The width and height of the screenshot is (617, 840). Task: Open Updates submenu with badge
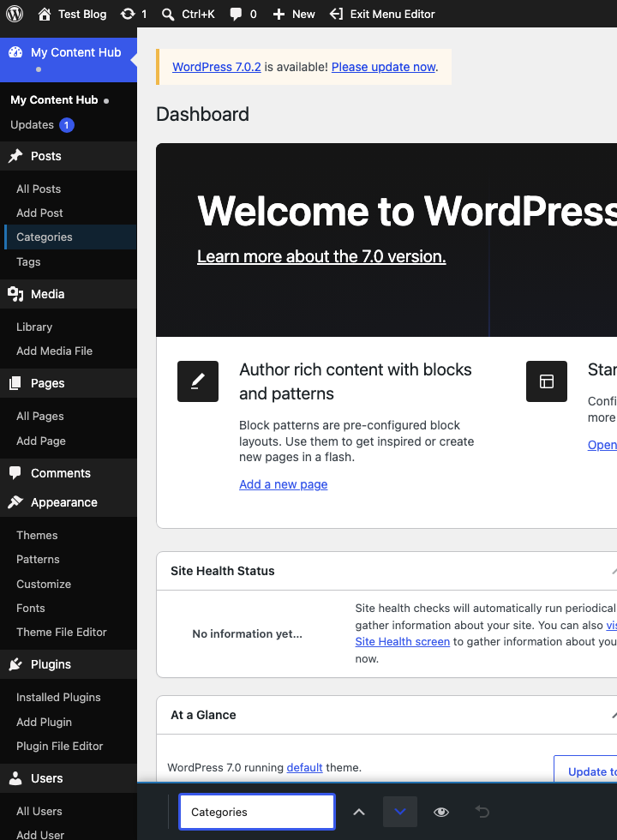click(x=42, y=125)
